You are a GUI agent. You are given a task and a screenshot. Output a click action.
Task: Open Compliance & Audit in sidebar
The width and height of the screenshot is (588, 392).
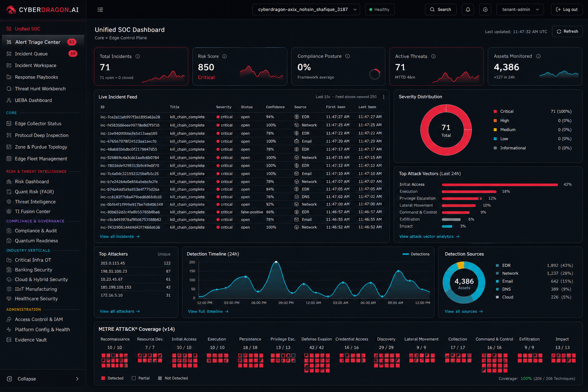[x=36, y=231]
